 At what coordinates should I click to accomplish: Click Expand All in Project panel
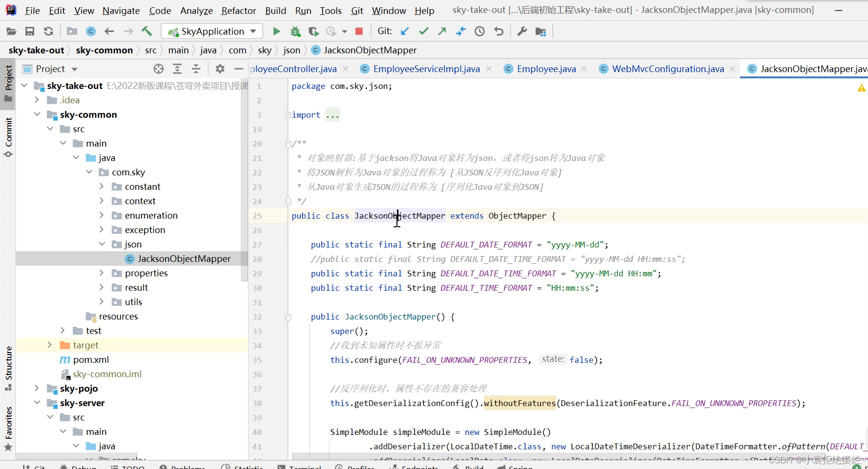pyautogui.click(x=177, y=69)
